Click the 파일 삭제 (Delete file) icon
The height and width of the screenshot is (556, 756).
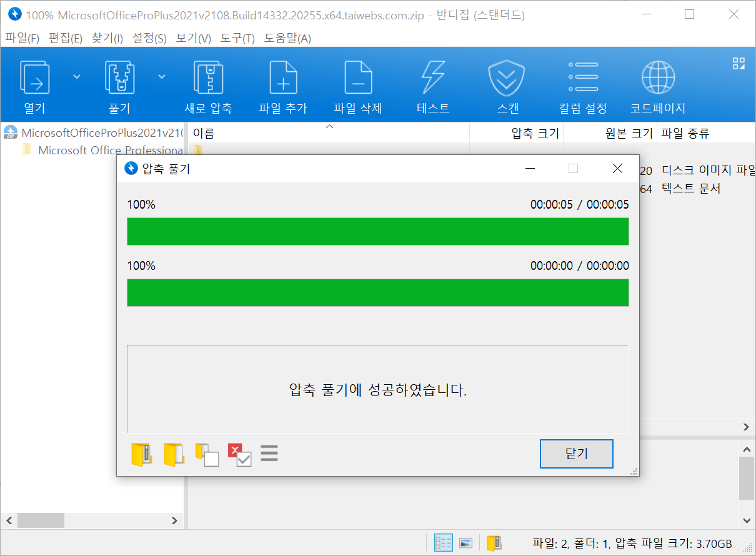point(358,77)
